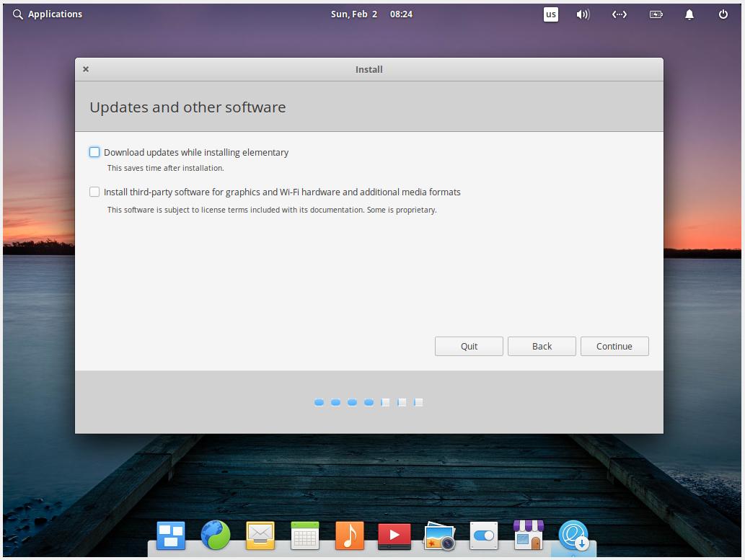Open the sound volume menu

[x=583, y=14]
